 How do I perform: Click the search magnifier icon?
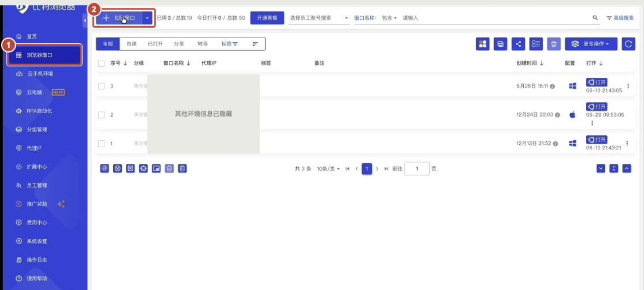coord(596,18)
